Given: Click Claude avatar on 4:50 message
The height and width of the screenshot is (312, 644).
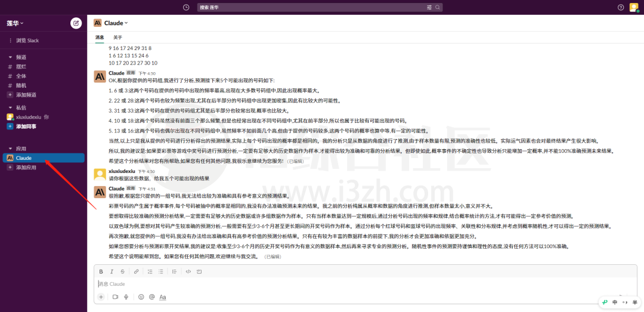Looking at the screenshot, I should click(x=100, y=76).
